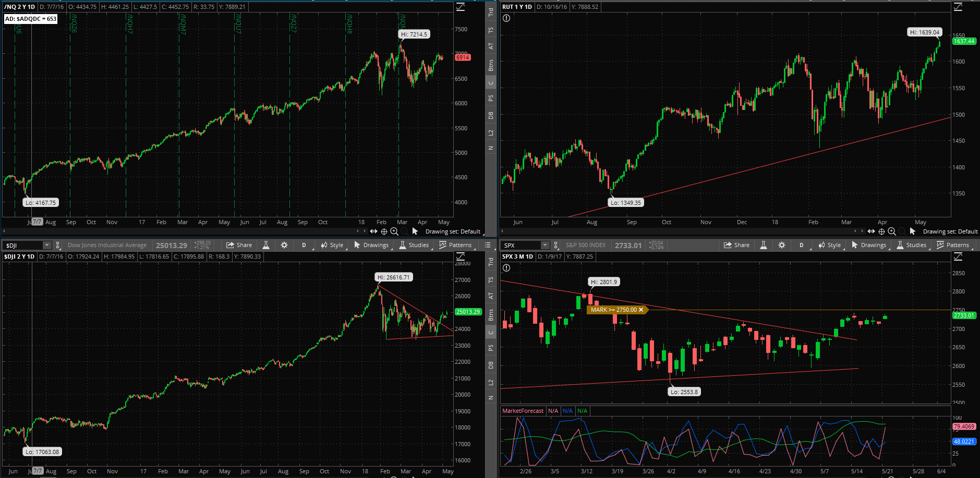This screenshot has height=478, width=980.
Task: Click alert info icon on SPX chart
Action: click(506, 268)
